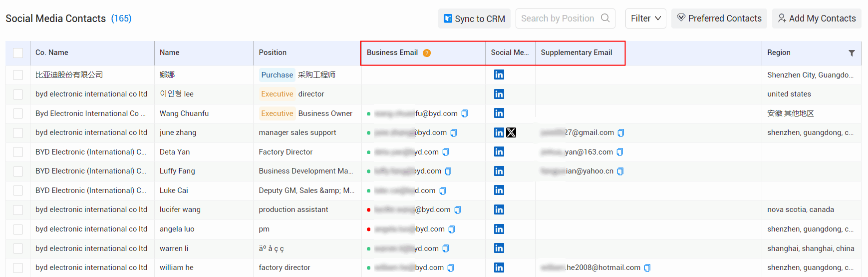868x277 pixels.
Task: Click the Position column header
Action: click(273, 52)
